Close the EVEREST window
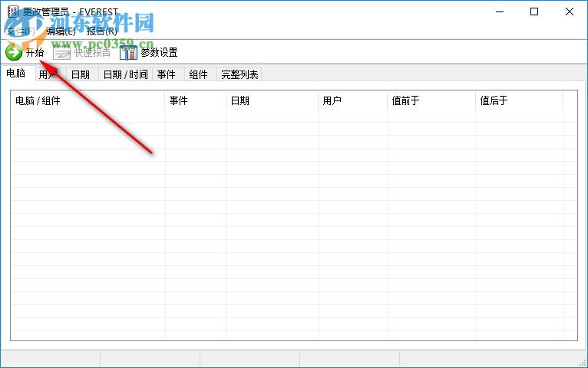Screen dimensions: 588x368 pyautogui.click(x=570, y=11)
